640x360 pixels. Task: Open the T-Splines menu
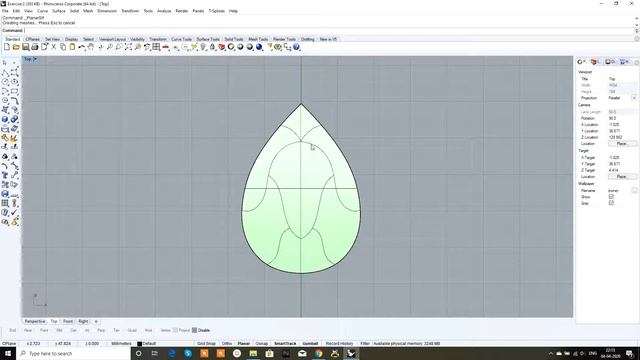click(216, 11)
